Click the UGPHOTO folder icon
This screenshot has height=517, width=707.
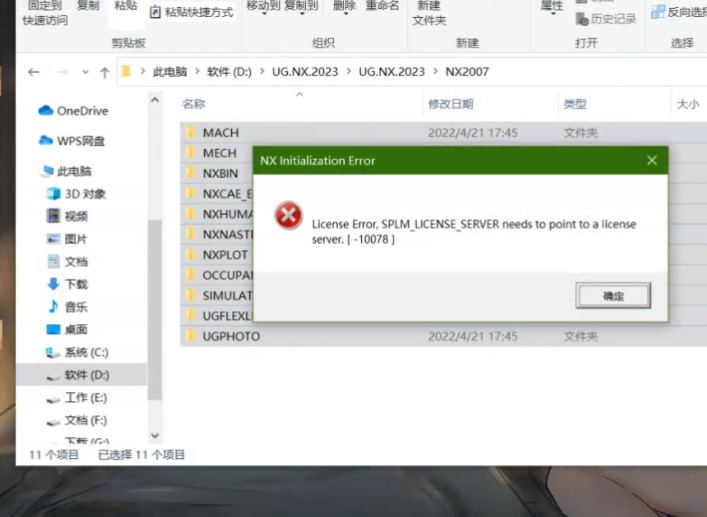(191, 336)
